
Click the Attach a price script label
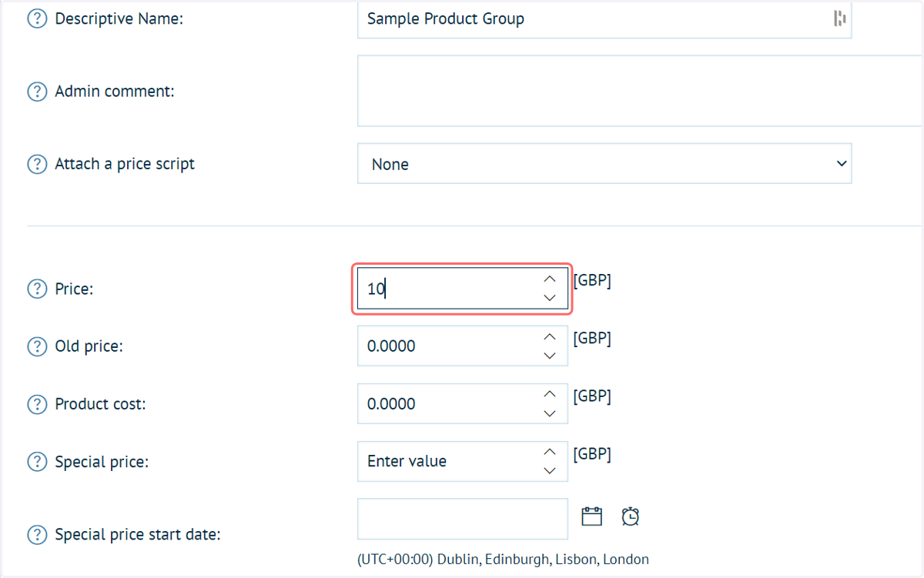pos(125,164)
